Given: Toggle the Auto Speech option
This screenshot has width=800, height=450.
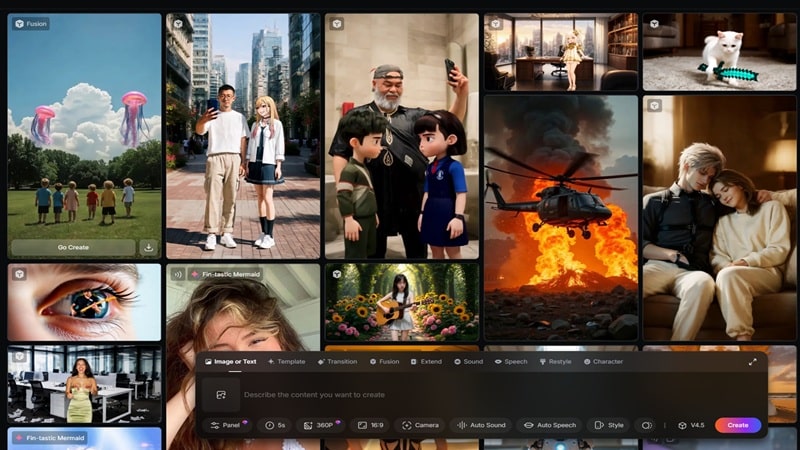Looking at the screenshot, I should [550, 425].
